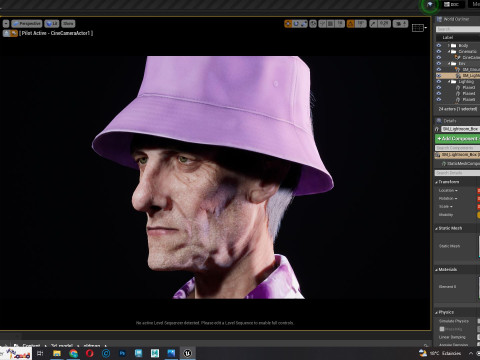Collapse the Lighting folder in outliner
This screenshot has height=360, width=480.
[449, 81]
